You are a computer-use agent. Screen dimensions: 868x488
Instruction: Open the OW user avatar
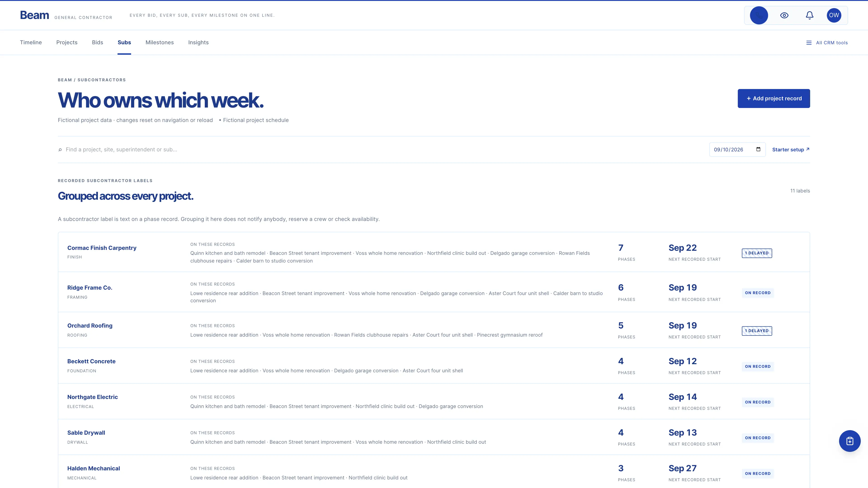click(834, 15)
